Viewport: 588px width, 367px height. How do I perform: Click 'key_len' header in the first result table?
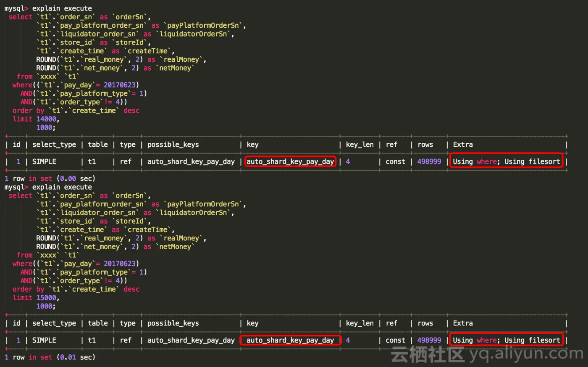360,145
